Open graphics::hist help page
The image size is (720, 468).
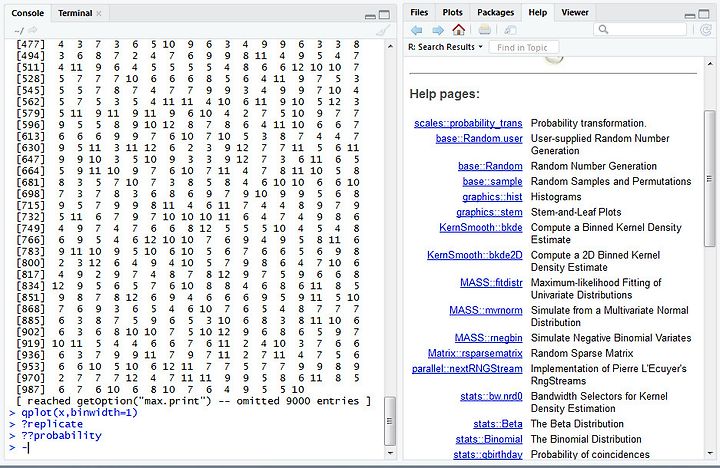(x=492, y=197)
